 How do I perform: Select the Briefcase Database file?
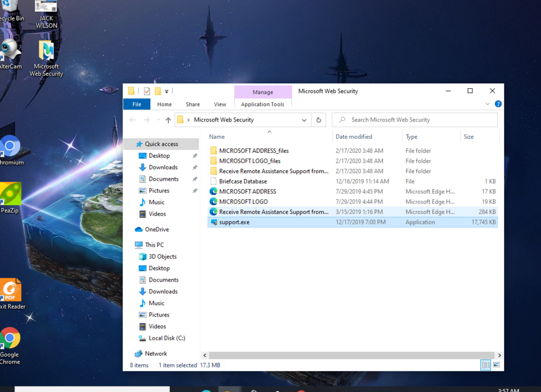(352, 181)
